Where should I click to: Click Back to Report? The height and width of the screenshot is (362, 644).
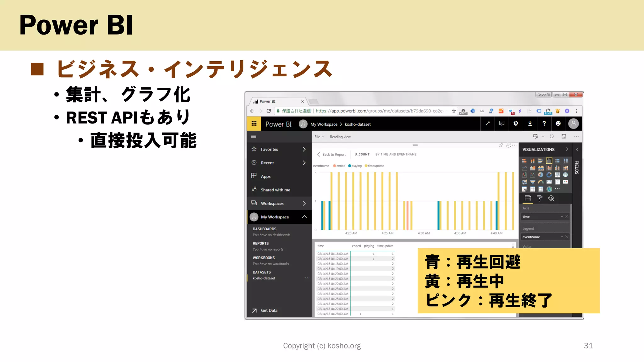point(331,155)
